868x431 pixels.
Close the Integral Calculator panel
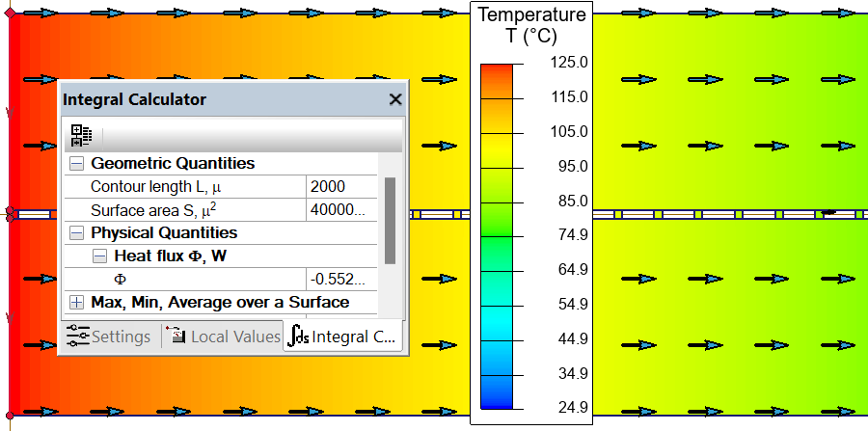coord(395,99)
